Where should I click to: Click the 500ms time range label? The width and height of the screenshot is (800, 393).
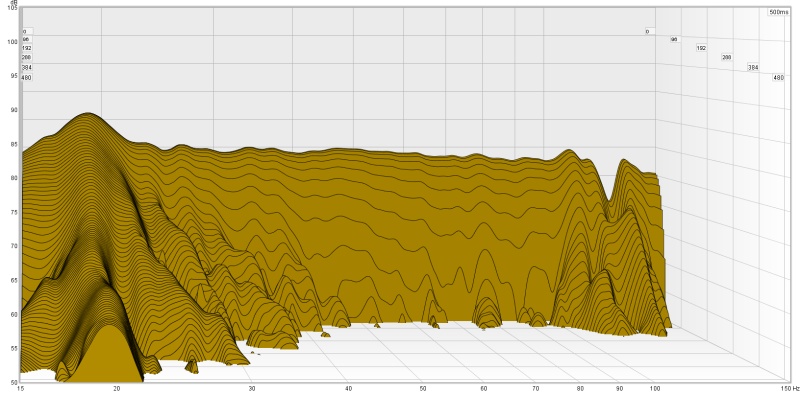779,12
